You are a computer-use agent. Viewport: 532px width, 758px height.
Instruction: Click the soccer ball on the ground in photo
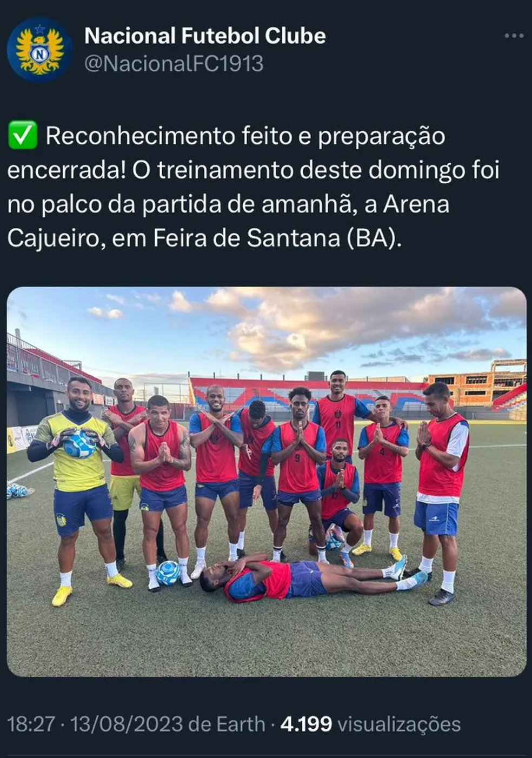[x=167, y=573]
